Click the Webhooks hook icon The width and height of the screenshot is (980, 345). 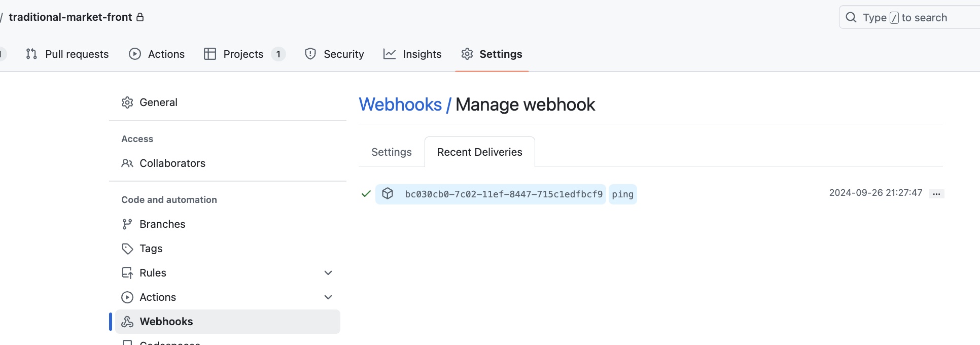pos(127,322)
